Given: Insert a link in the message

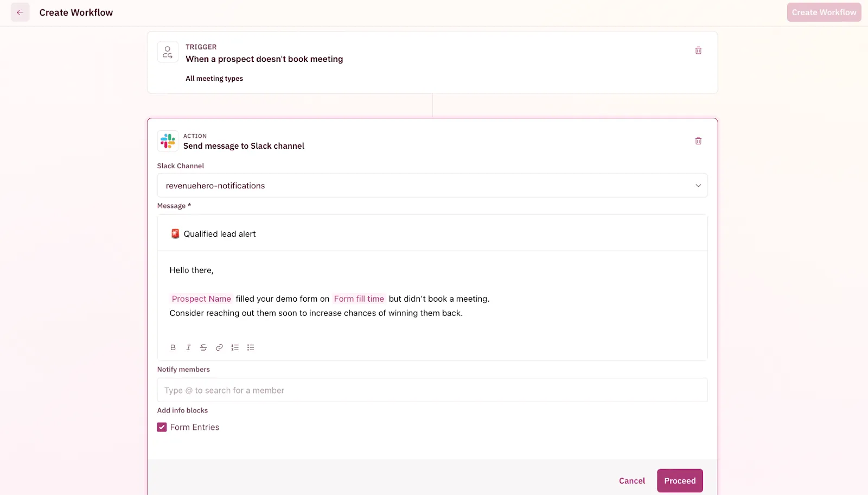Looking at the screenshot, I should click(x=219, y=347).
